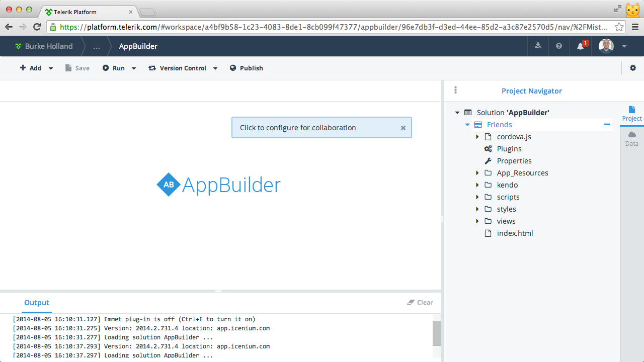
Task: Select the styles folder
Action: [x=507, y=209]
